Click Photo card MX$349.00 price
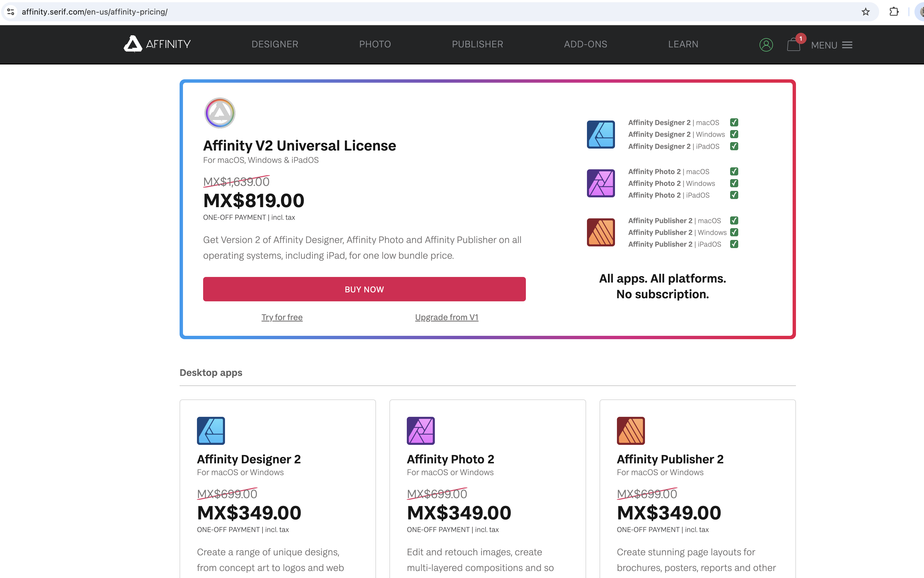This screenshot has width=924, height=578. click(459, 513)
